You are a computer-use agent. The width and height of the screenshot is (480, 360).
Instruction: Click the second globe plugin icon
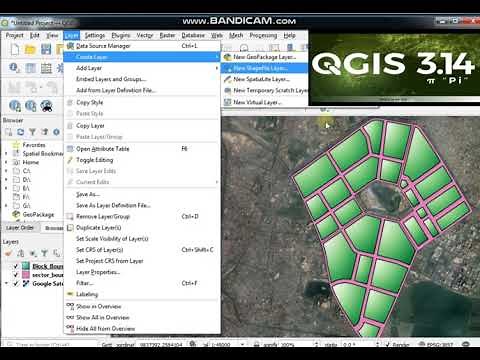pos(30,106)
